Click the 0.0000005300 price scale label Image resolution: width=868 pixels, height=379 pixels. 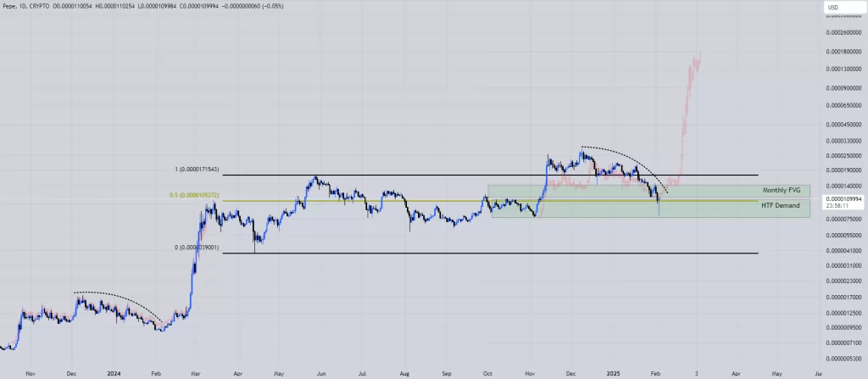click(839, 359)
